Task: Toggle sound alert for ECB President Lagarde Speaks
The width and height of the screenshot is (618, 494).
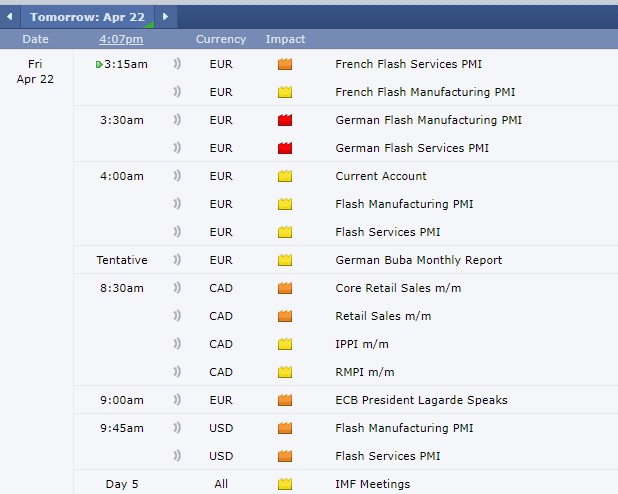Action: (177, 400)
